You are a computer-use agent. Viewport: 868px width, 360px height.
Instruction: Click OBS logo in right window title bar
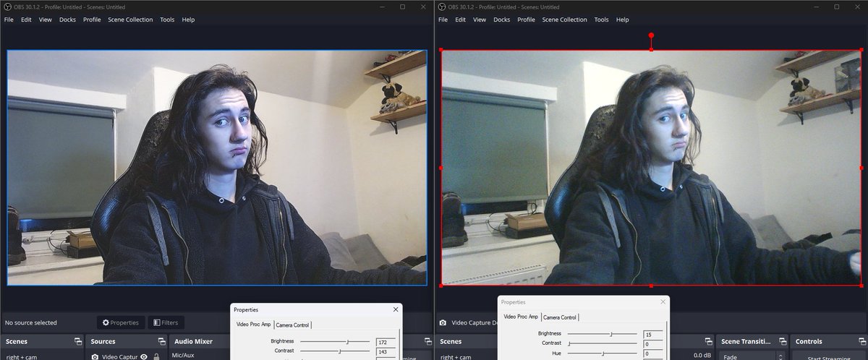click(443, 7)
